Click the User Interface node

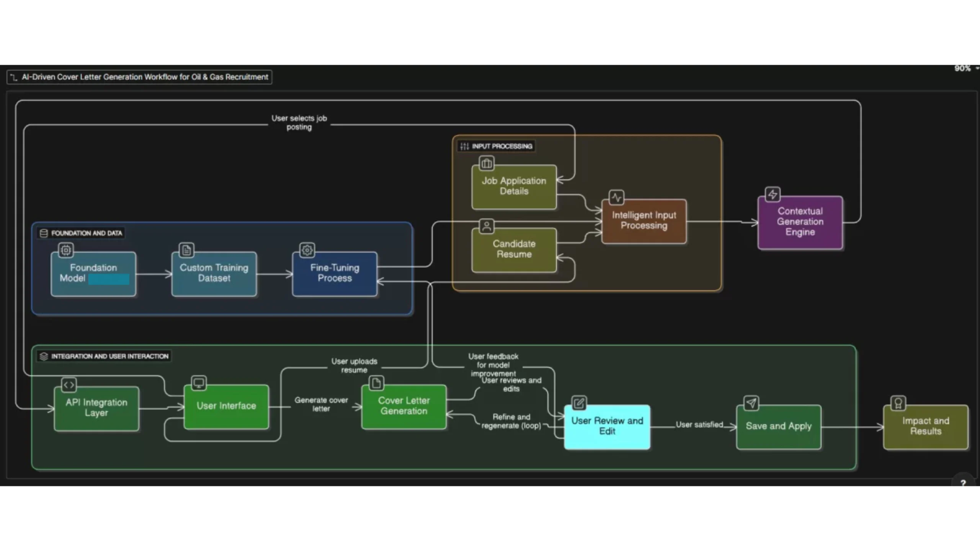(226, 406)
